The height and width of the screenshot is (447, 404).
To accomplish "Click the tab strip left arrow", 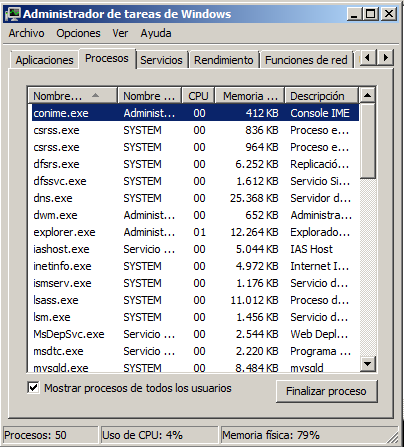I will coord(368,57).
